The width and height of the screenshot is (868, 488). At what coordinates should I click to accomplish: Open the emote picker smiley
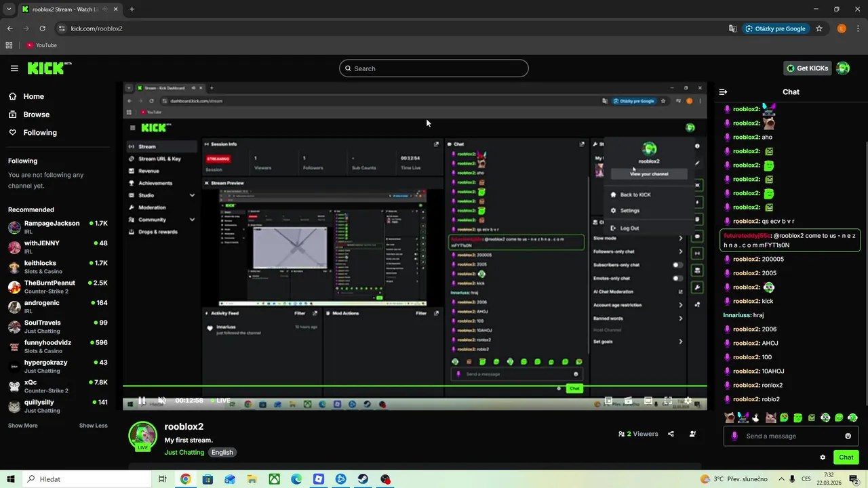[848, 436]
